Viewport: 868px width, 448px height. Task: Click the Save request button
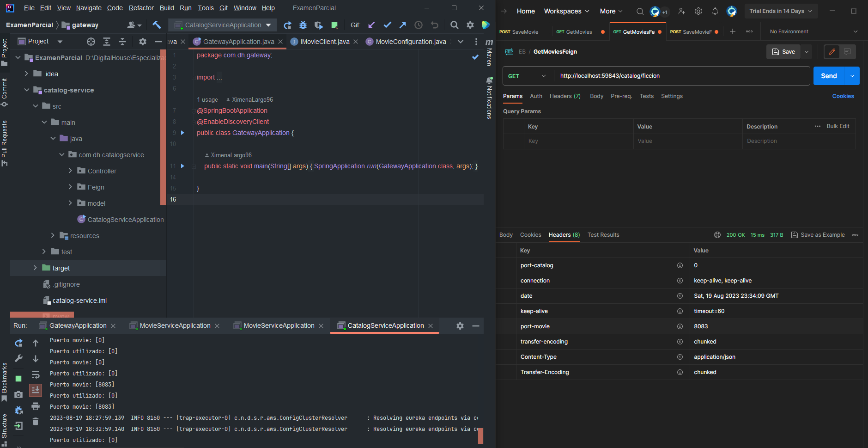click(784, 52)
